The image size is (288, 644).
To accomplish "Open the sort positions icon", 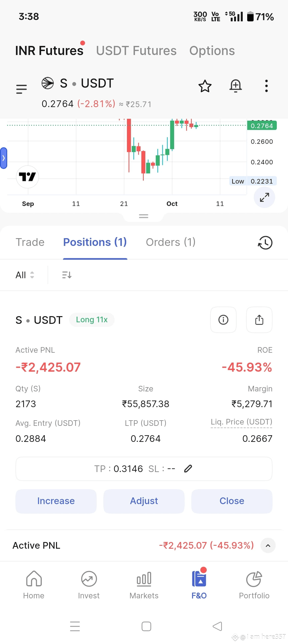I will pyautogui.click(x=67, y=275).
